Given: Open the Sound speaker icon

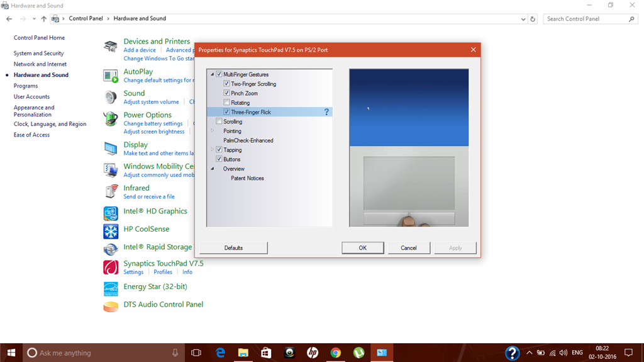Looking at the screenshot, I should click(111, 97).
